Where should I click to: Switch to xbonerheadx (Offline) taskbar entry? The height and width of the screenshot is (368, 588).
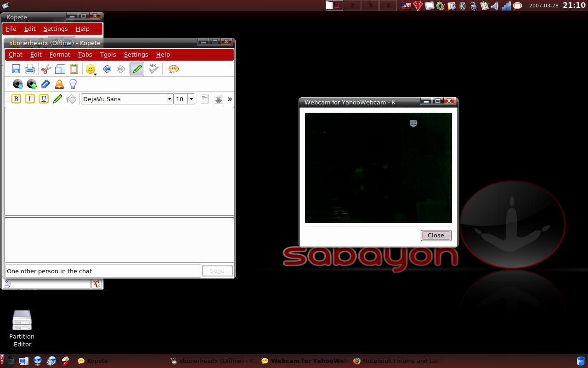214,361
